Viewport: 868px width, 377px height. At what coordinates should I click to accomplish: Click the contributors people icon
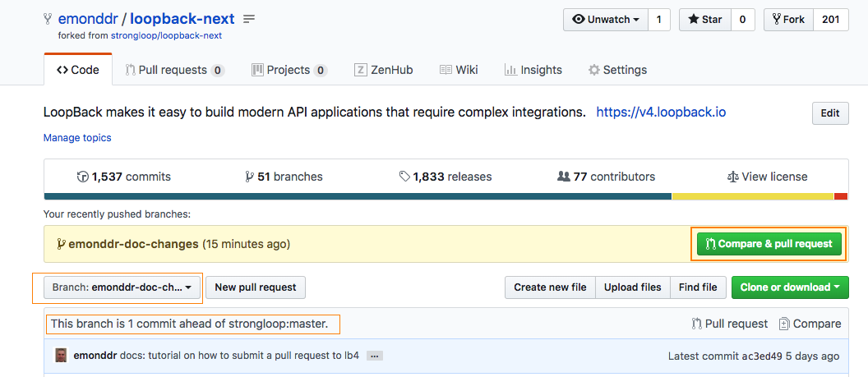click(x=563, y=177)
